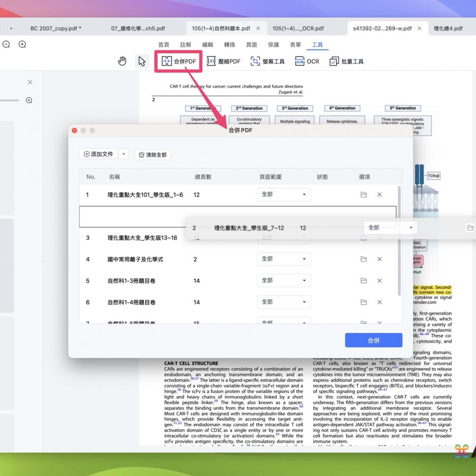Switch to the 註解 menu tab
This screenshot has height=476, width=476.
186,45
